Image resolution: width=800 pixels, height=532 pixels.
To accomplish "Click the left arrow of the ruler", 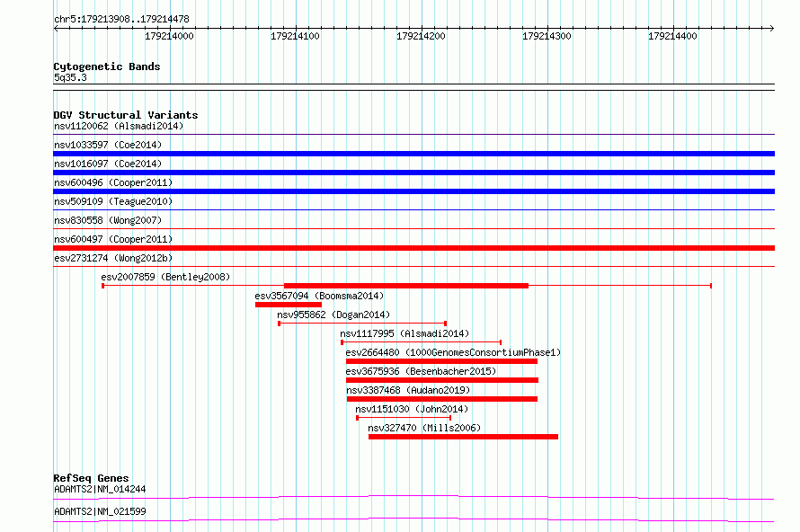I will tap(56, 28).
